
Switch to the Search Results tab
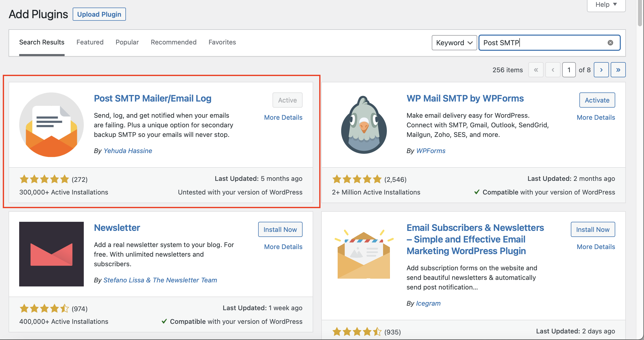tap(42, 42)
